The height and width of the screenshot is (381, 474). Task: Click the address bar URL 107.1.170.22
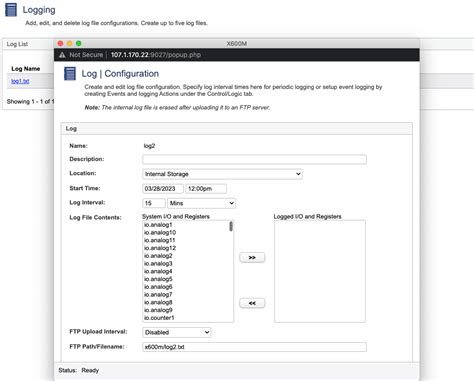point(156,55)
